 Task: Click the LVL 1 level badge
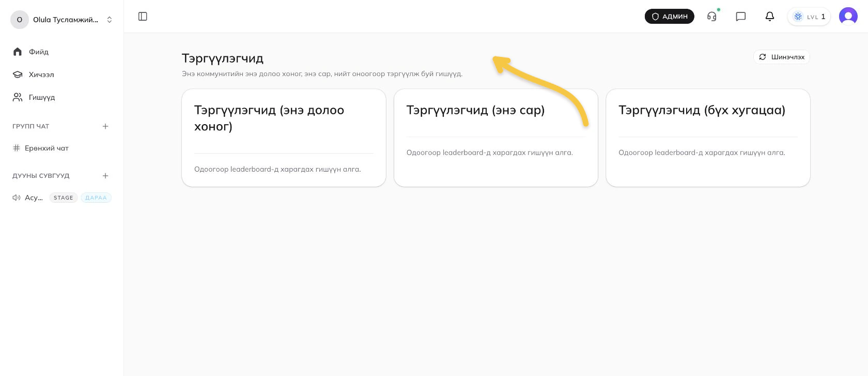[809, 17]
